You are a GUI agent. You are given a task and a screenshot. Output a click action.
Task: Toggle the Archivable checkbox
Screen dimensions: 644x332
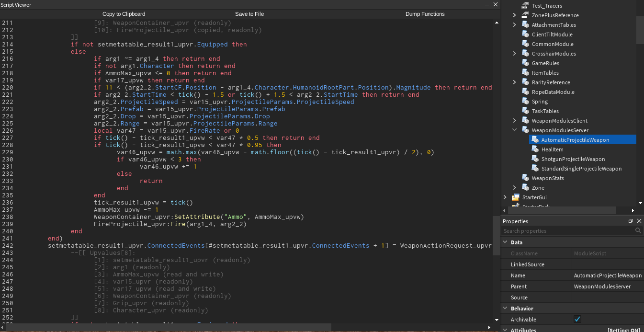pos(577,320)
